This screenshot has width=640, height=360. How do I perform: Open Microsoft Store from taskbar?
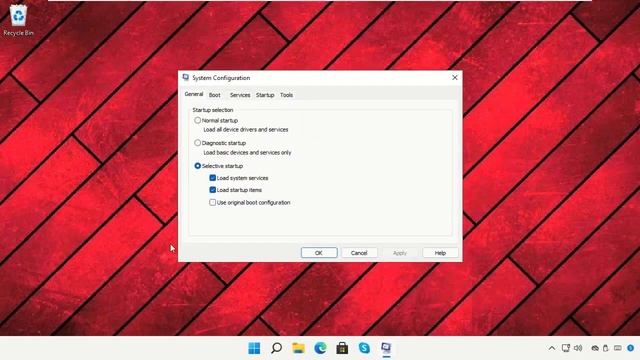pos(342,348)
